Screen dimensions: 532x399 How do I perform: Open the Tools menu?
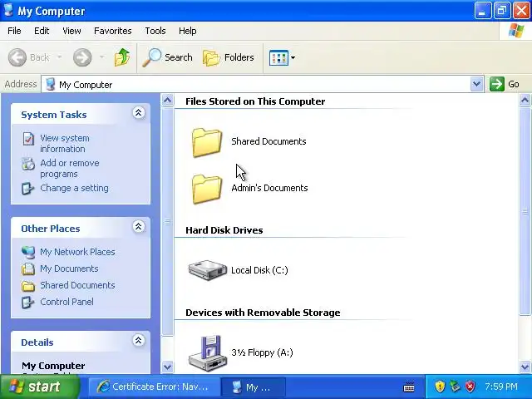(x=155, y=31)
